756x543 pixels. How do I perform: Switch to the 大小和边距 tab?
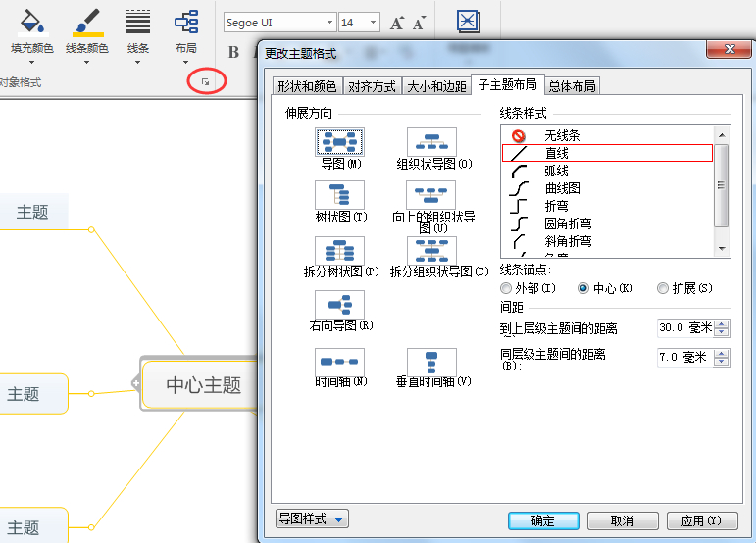436,86
